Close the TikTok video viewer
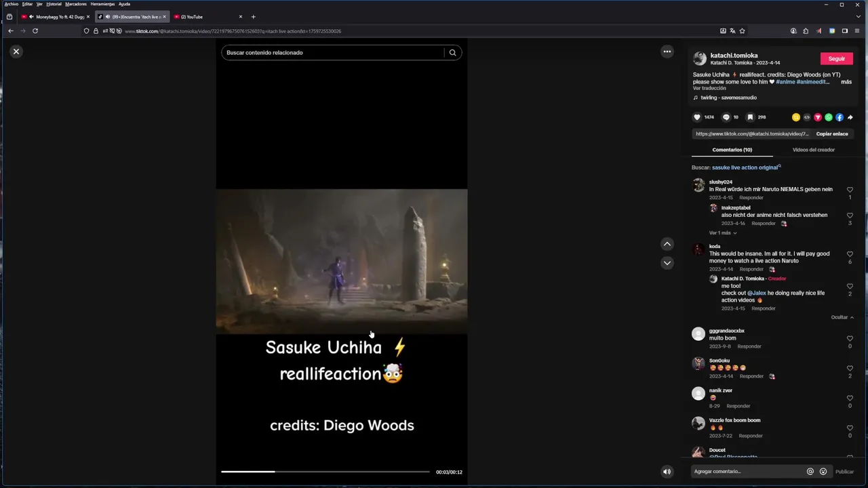Viewport: 868px width, 488px height. click(x=16, y=52)
